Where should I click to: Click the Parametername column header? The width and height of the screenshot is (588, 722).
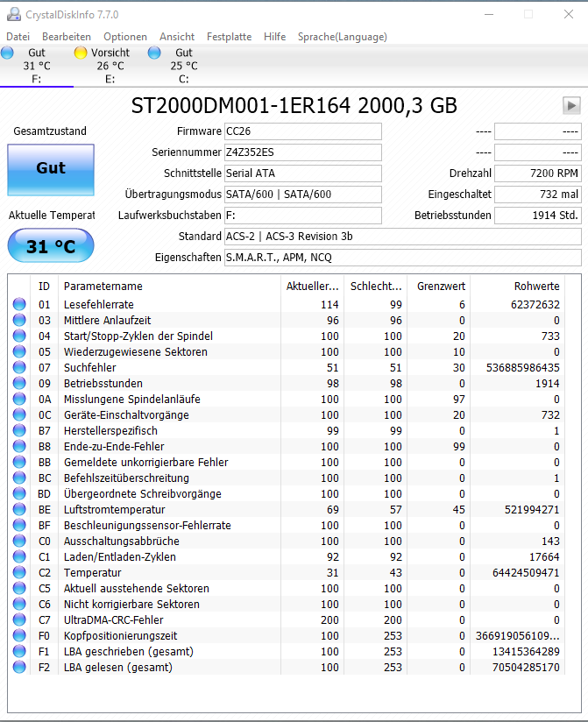(x=169, y=287)
